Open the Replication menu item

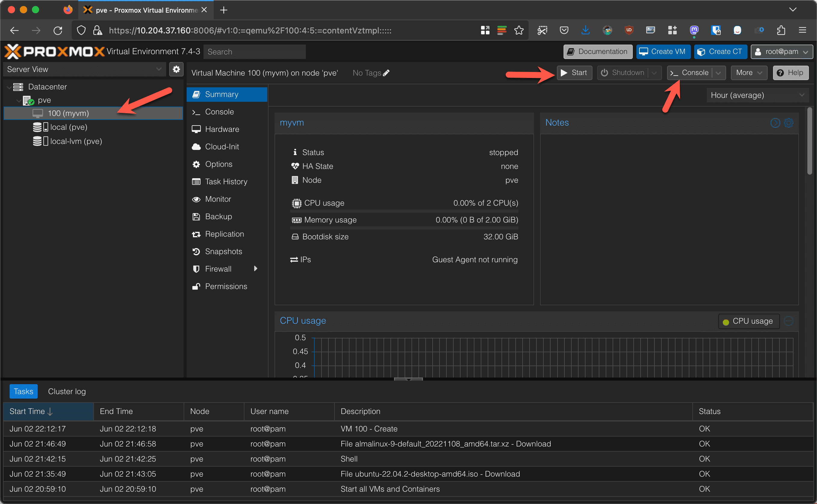click(x=227, y=234)
